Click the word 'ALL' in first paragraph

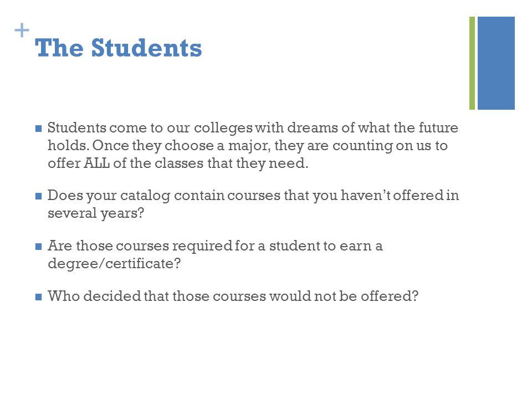[96, 163]
